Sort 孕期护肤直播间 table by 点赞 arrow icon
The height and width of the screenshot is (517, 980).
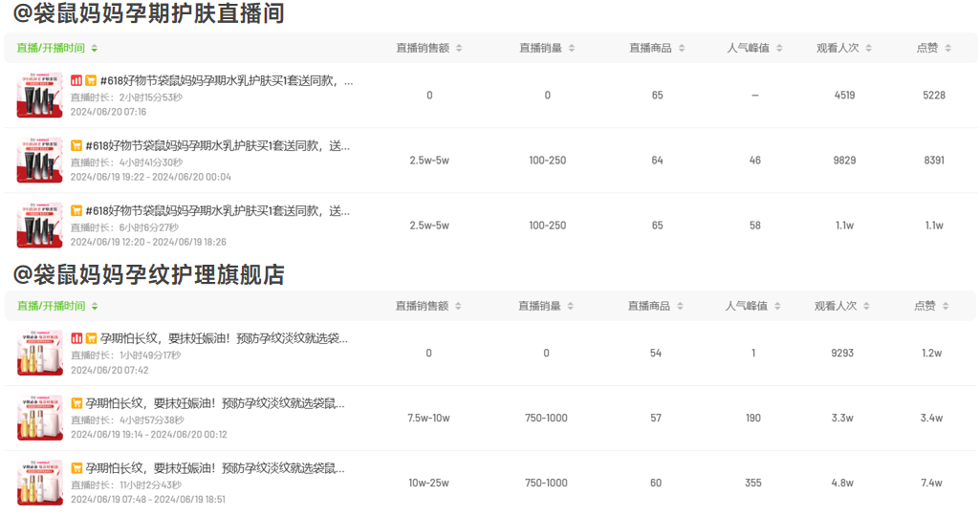tap(947, 48)
